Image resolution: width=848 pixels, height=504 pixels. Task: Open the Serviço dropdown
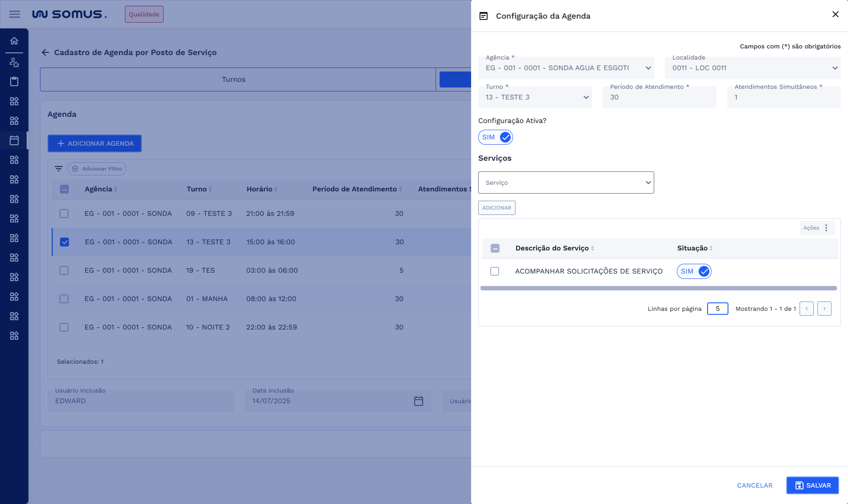566,183
